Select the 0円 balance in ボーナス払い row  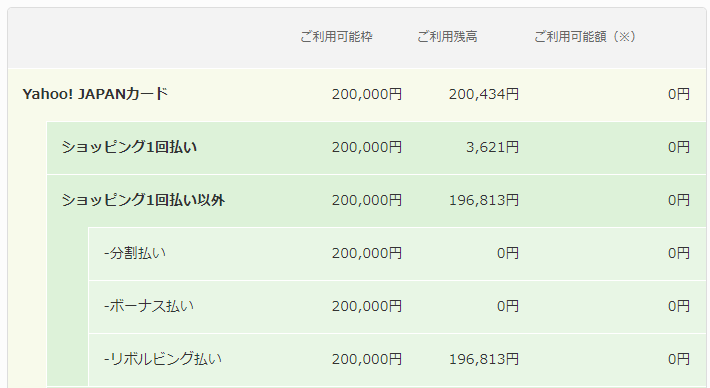508,306
